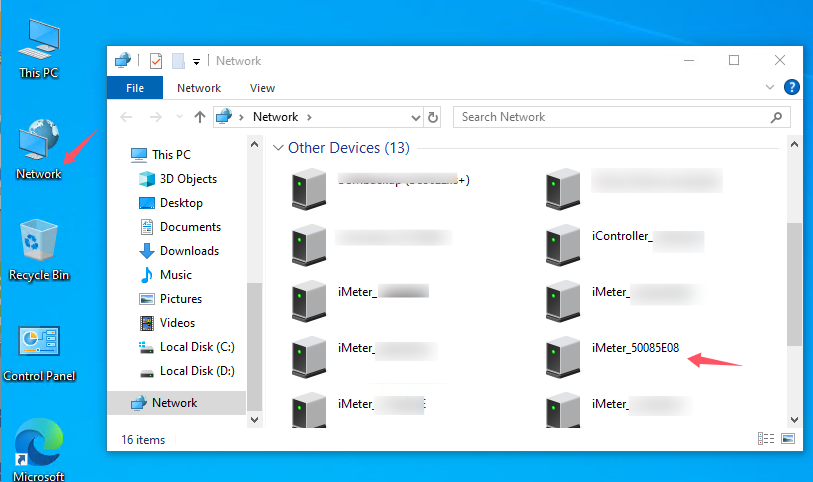
Task: Refresh the Network folder view
Action: 433,117
